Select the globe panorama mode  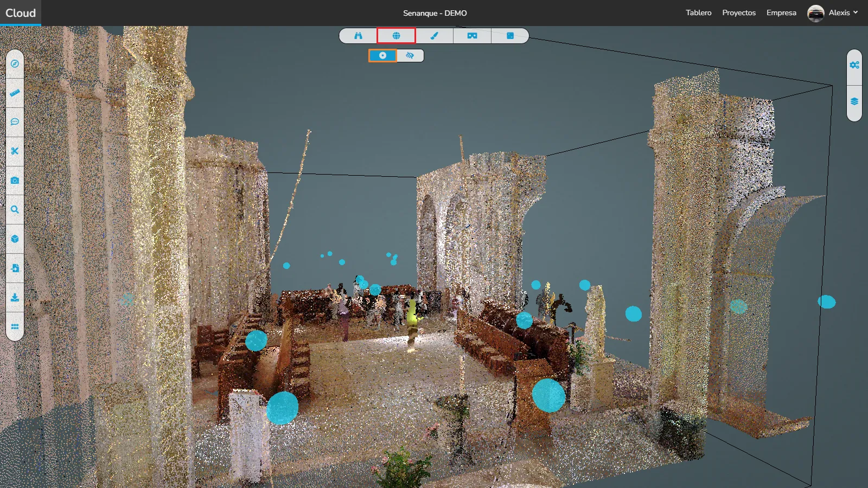396,36
